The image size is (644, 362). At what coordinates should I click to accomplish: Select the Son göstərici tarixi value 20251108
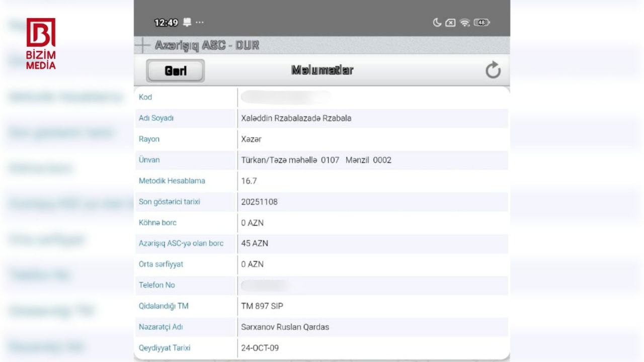(x=259, y=202)
